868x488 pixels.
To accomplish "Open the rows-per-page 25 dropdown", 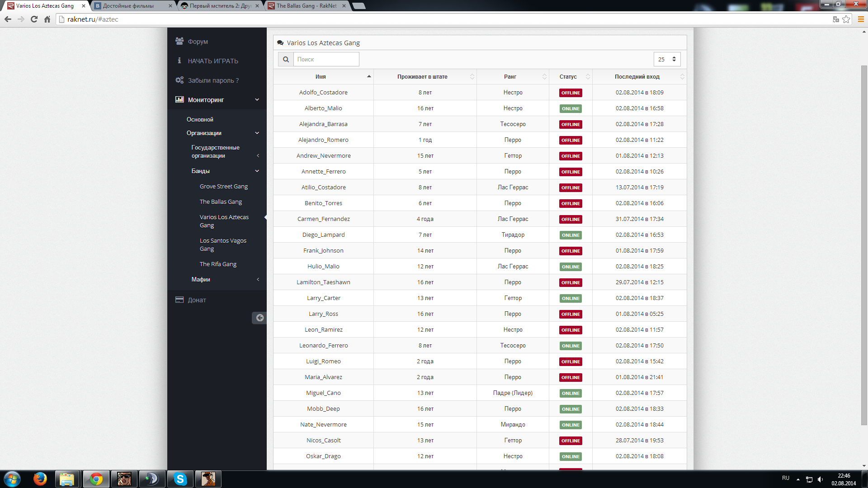I will pyautogui.click(x=667, y=59).
